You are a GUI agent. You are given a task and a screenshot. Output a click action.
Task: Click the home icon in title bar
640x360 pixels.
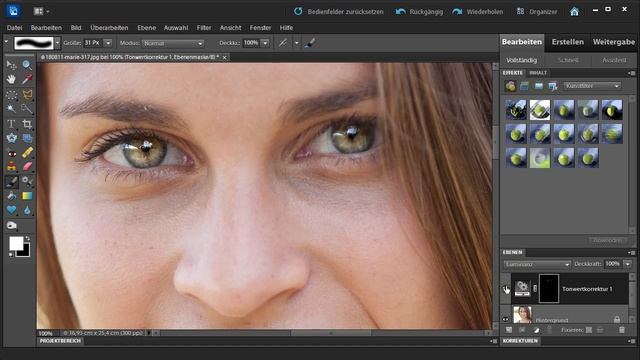(574, 11)
